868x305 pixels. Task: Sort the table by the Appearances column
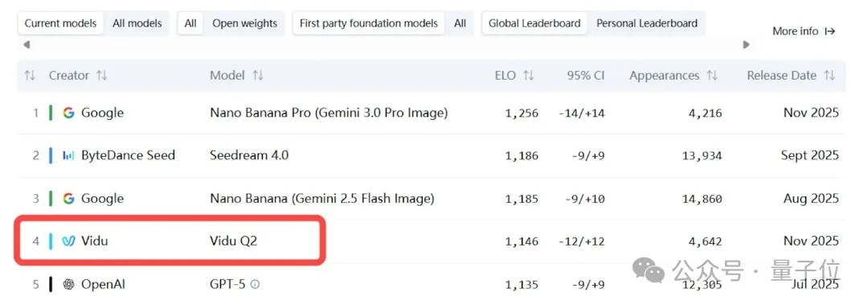pos(712,76)
